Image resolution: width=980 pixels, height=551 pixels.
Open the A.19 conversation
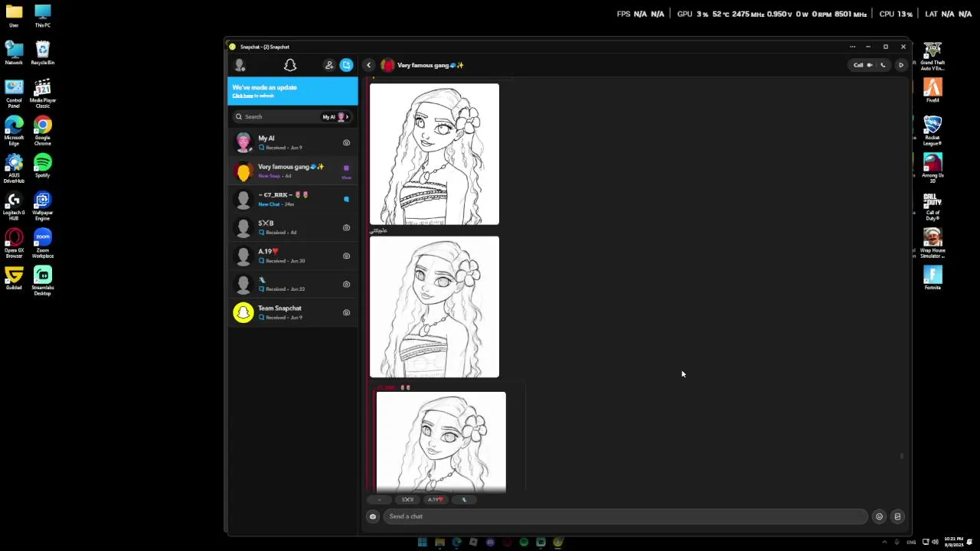pos(292,256)
